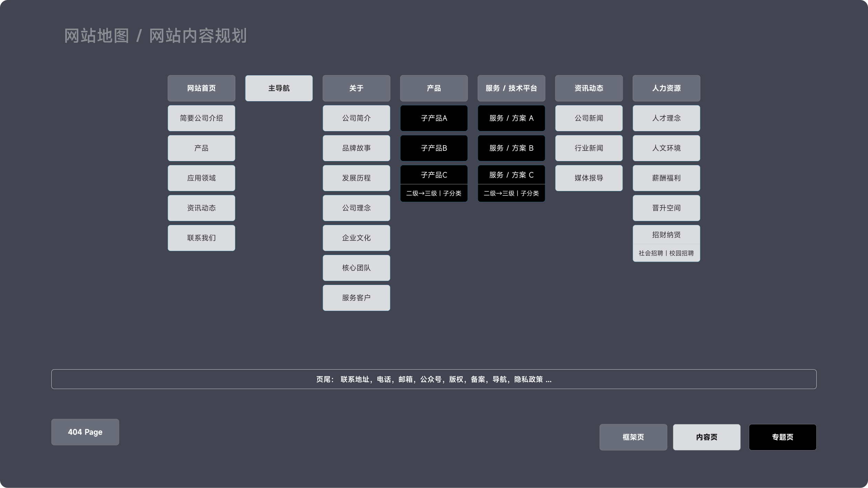Image resolution: width=868 pixels, height=488 pixels.
Task: Select the 网站首页 top-level node
Action: (201, 88)
